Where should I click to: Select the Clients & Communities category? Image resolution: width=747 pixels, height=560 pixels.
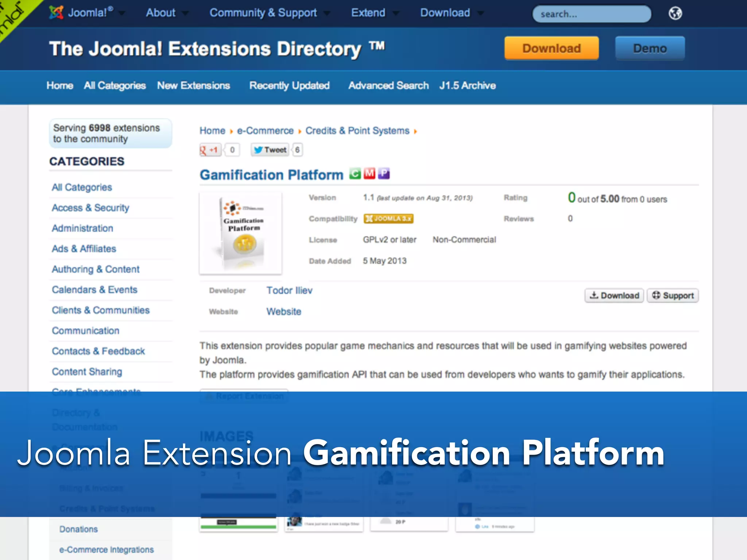click(101, 310)
